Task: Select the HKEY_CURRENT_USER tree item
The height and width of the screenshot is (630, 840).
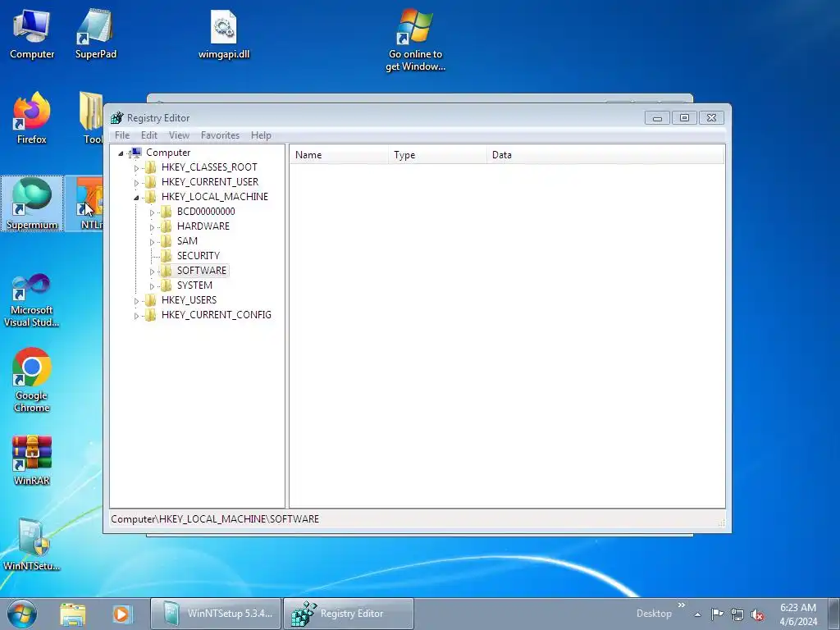Action: 209,182
